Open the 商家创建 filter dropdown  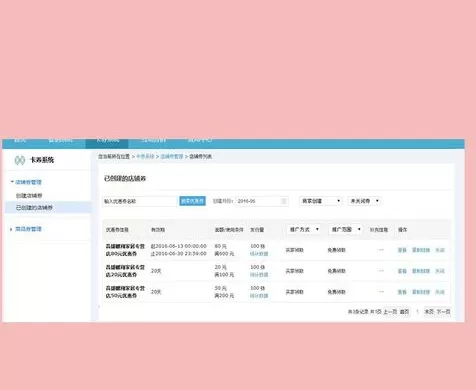321,201
